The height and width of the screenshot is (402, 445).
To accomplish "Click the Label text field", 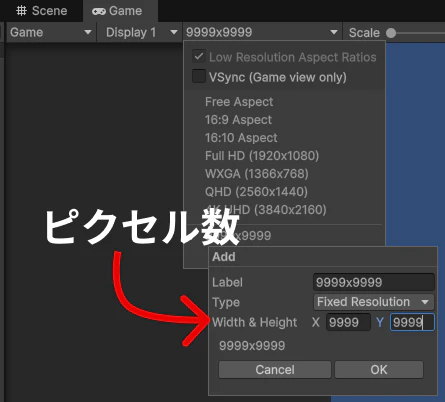I will (x=374, y=282).
